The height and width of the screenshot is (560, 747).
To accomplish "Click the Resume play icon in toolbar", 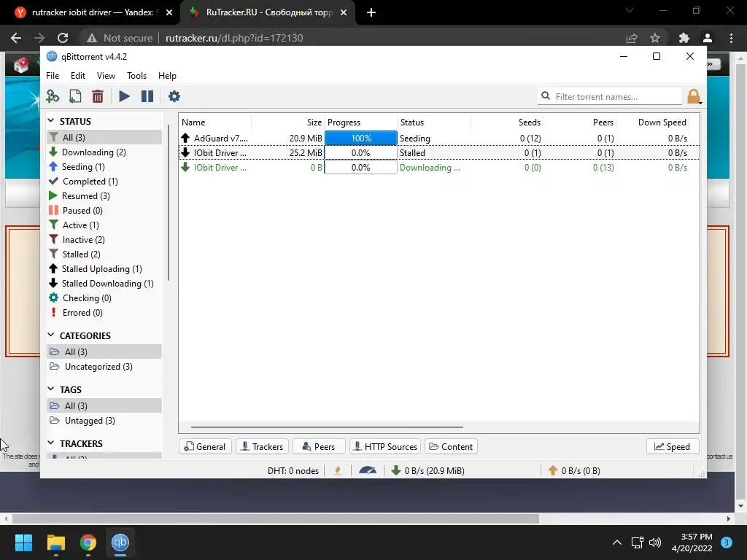I will click(x=124, y=96).
